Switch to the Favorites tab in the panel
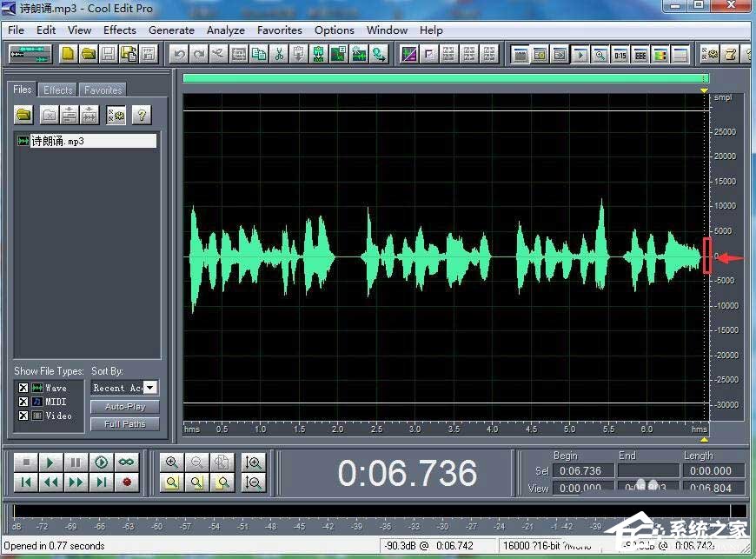The height and width of the screenshot is (559, 756). pos(103,90)
